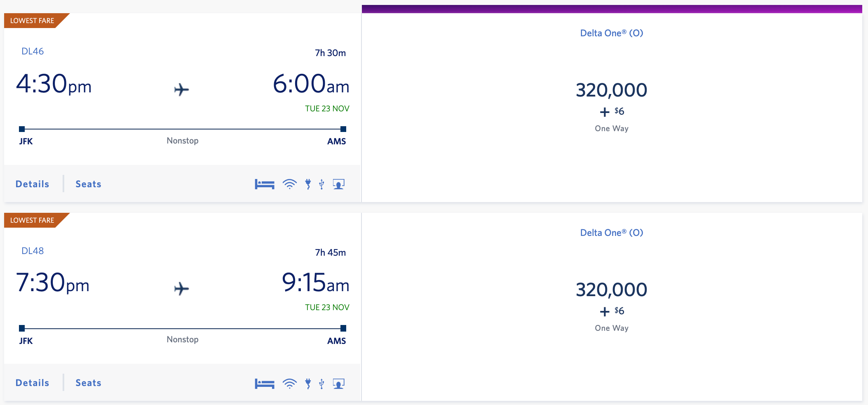Click the Wi-Fi icon on DL48 flight
Viewport: 868px width, 405px height.
click(x=290, y=384)
